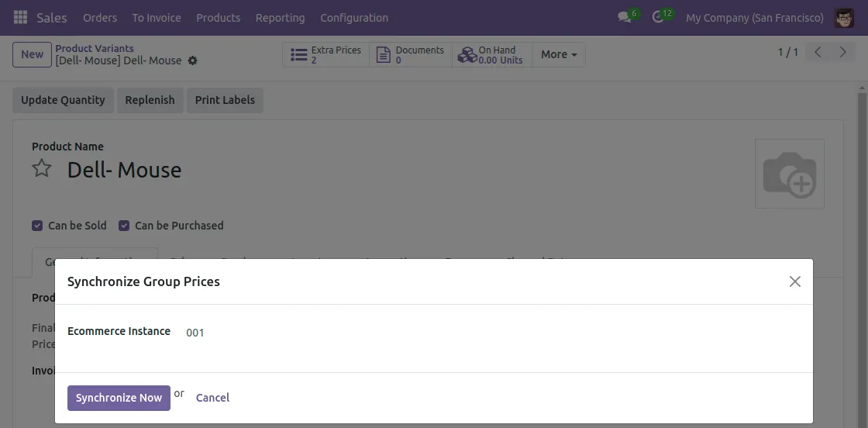Toggle the Can be Purchased checkbox
The image size is (868, 428).
tap(124, 226)
